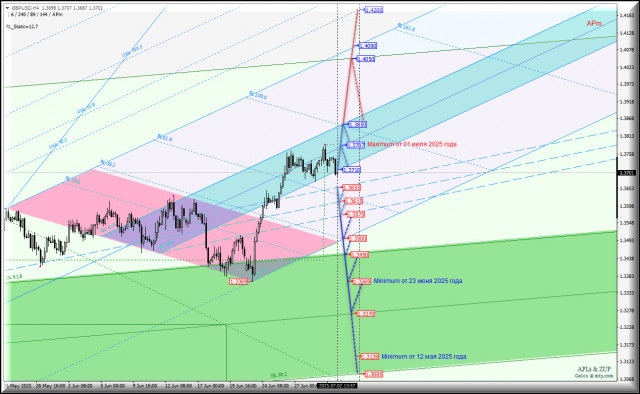Select the 1.3500 red price label

point(357,238)
